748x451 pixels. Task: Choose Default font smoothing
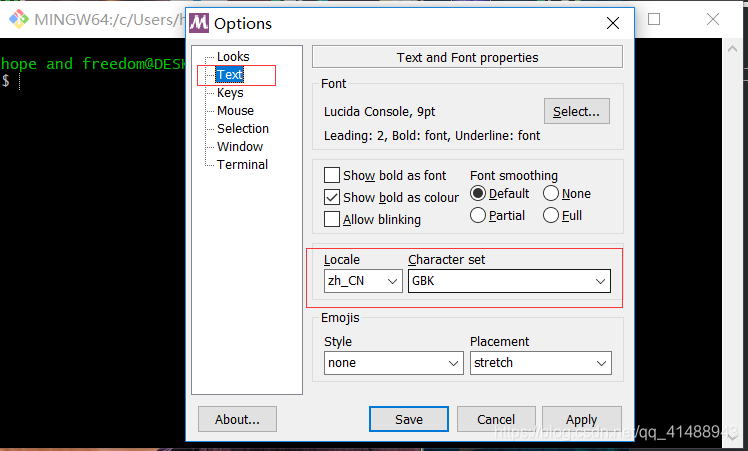tap(478, 193)
